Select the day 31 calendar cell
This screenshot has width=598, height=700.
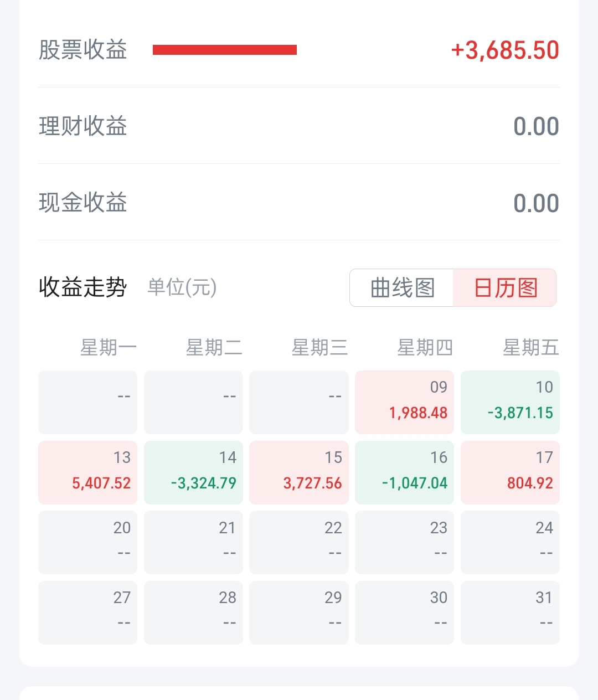pyautogui.click(x=510, y=612)
